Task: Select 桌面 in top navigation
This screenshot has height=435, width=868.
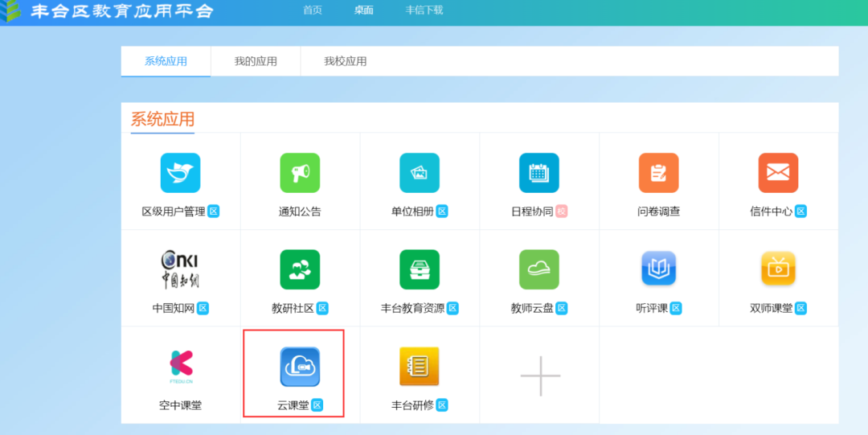Action: click(364, 10)
